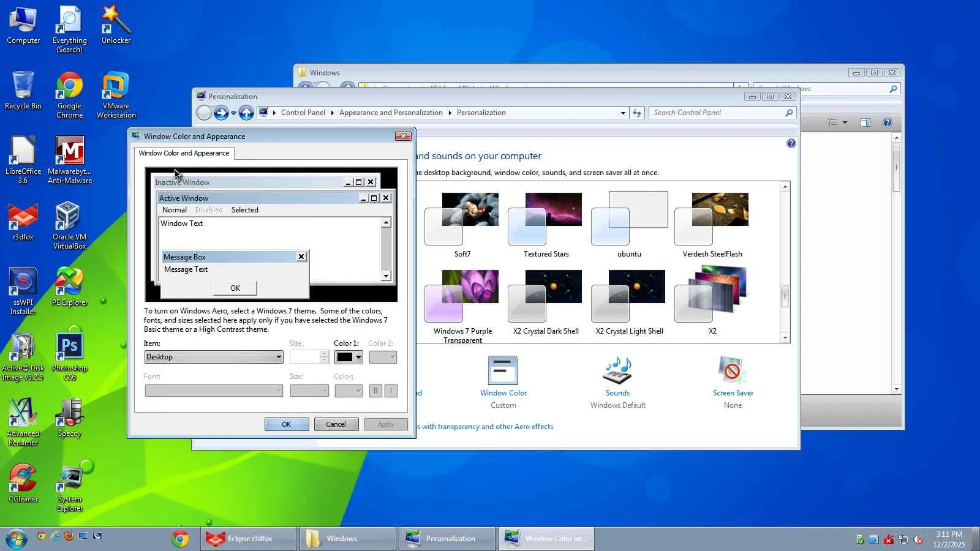Screen dimensions: 980x551
Task: Click the Back arrow in Personalization window
Action: coord(204,113)
